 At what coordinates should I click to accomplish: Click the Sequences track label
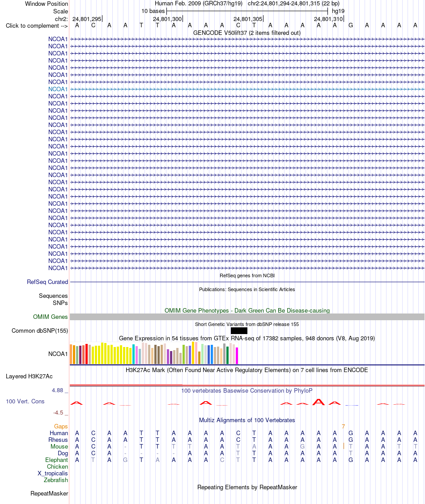pos(53,296)
